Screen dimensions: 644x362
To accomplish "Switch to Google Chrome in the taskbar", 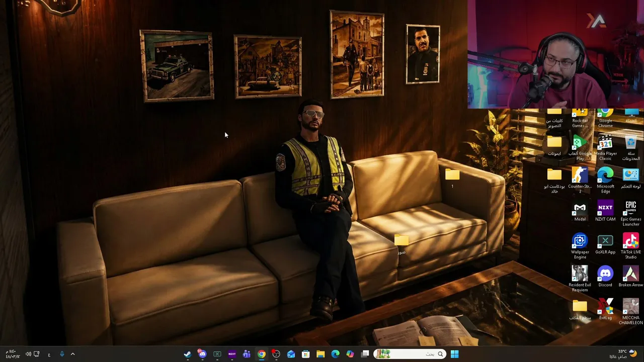I will point(262,354).
